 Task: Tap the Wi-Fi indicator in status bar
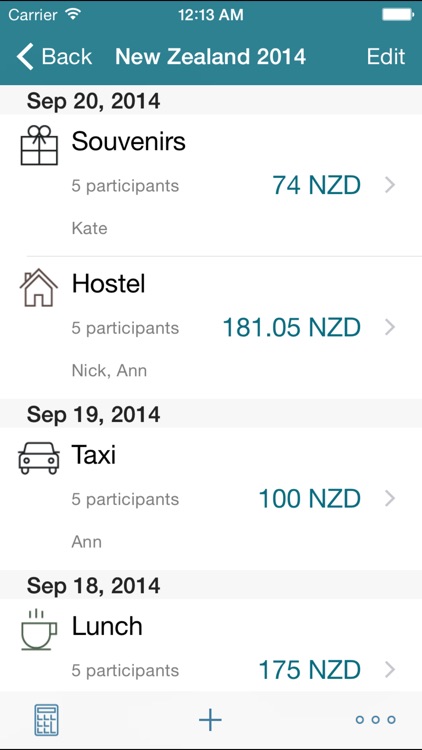click(x=73, y=14)
